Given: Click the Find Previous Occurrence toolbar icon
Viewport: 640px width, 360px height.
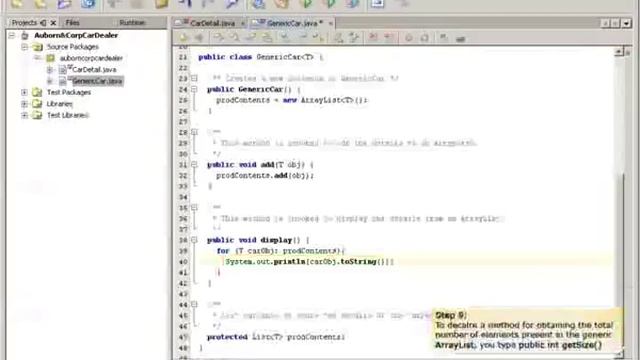Looking at the screenshot, I should pos(235,38).
